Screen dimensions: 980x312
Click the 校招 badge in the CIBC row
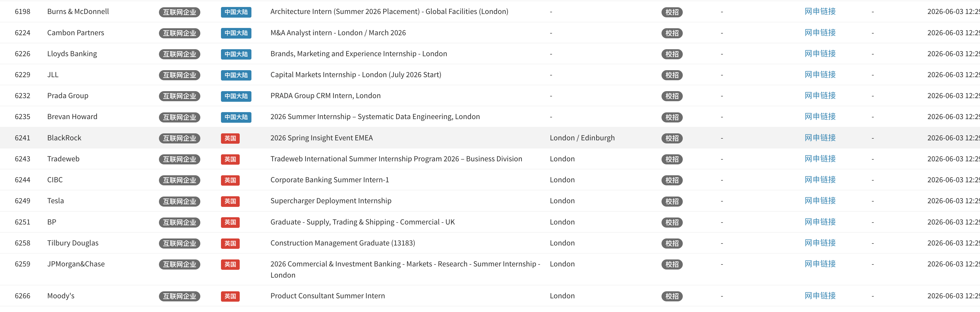coord(672,180)
